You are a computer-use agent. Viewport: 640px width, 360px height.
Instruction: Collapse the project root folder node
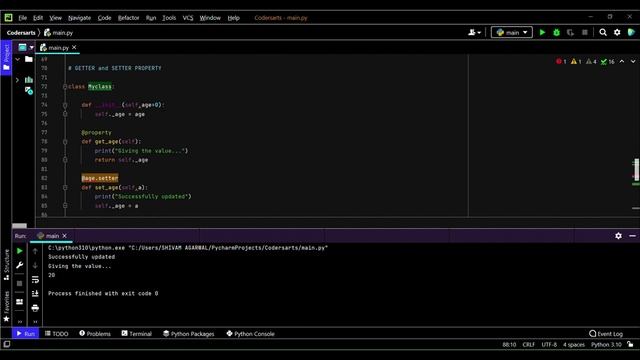(18, 60)
